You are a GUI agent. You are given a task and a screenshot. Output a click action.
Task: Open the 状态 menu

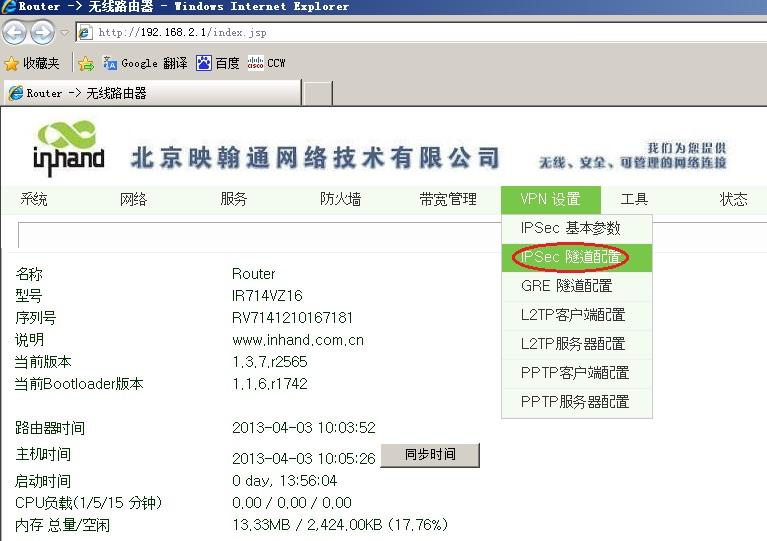[733, 199]
